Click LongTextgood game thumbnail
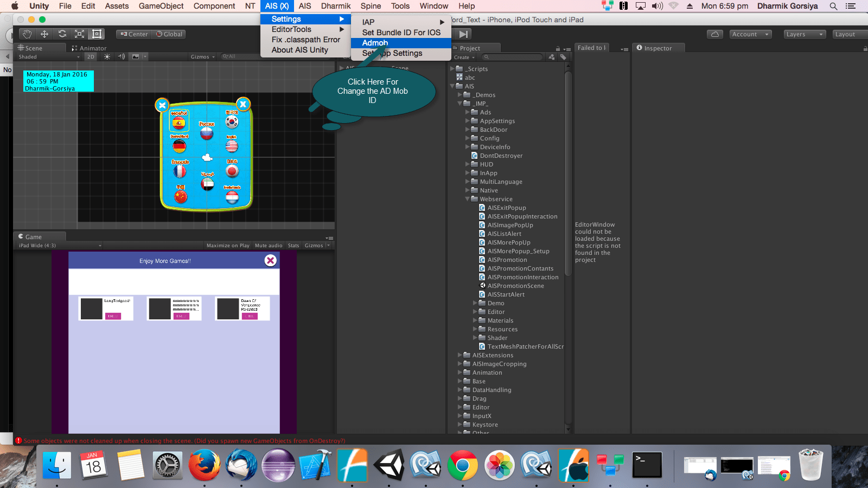Screen dimensions: 868x488 pos(92,309)
